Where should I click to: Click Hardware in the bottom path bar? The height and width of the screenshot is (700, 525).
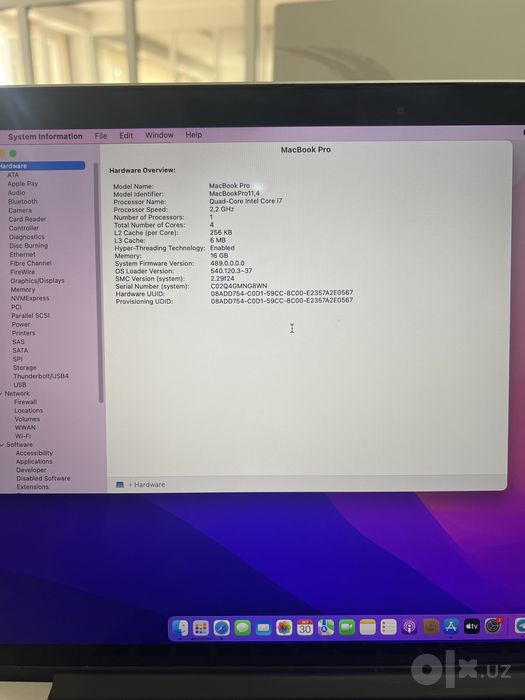point(150,484)
